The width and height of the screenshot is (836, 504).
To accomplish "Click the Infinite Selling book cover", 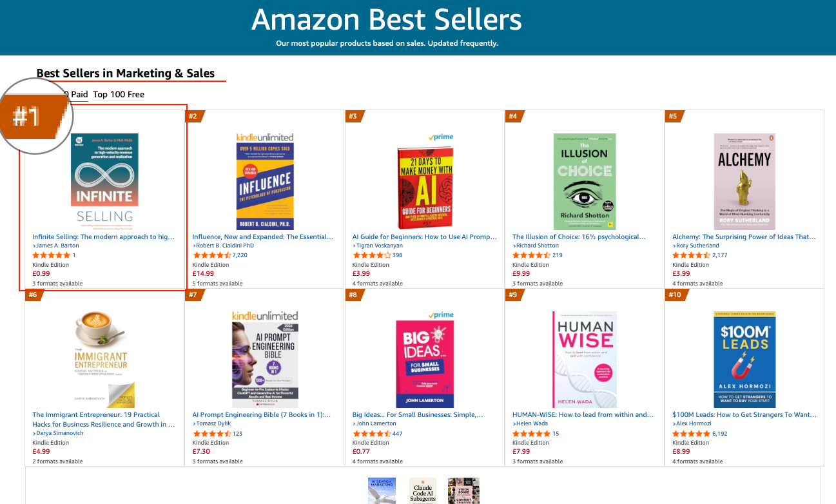I will (104, 181).
